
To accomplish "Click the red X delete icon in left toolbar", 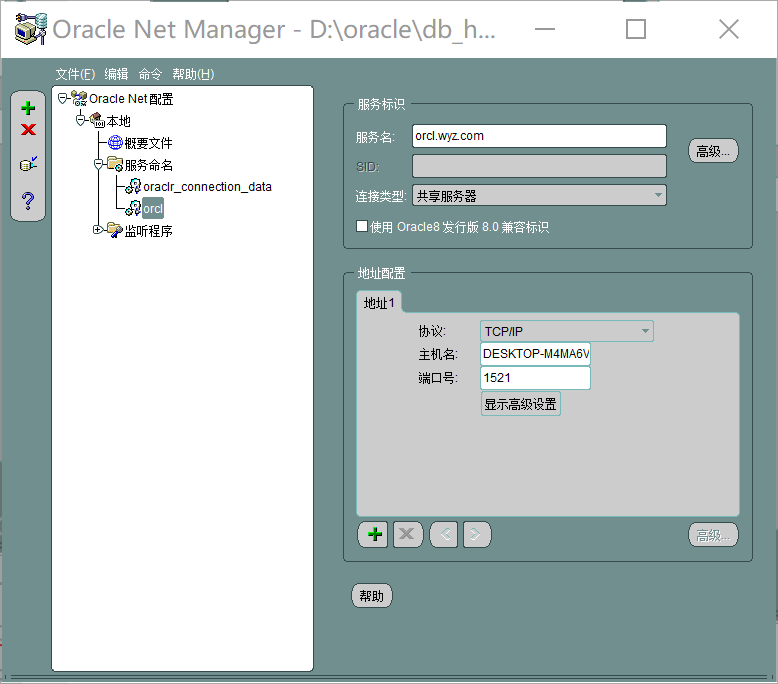I will 28,129.
